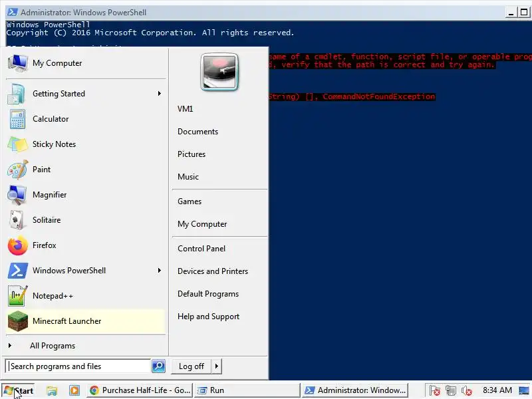Click the muted volume tray icon
Viewport: 532px width, 399px height.
click(x=467, y=390)
